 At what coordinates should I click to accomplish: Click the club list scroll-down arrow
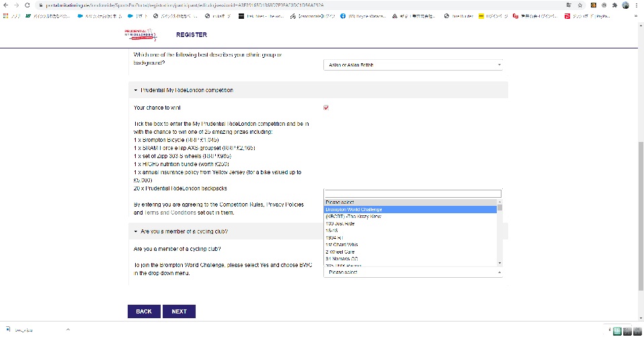click(499, 263)
